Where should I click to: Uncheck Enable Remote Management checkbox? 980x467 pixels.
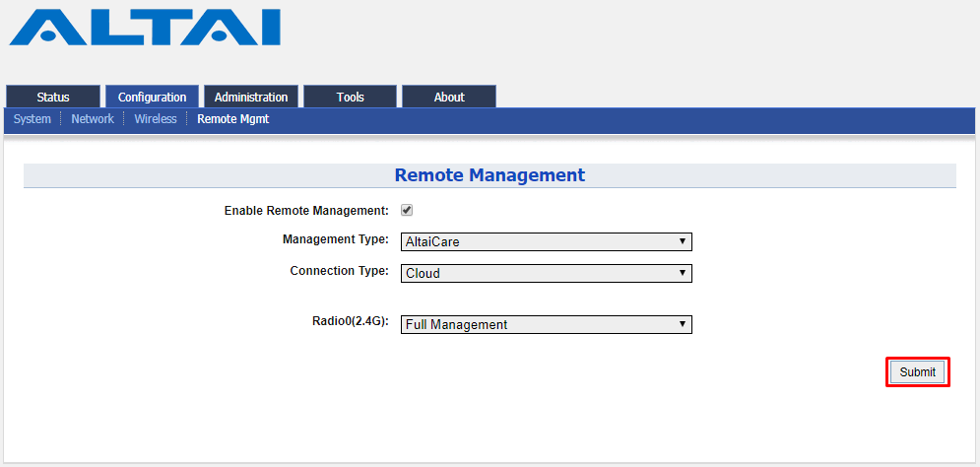point(407,210)
